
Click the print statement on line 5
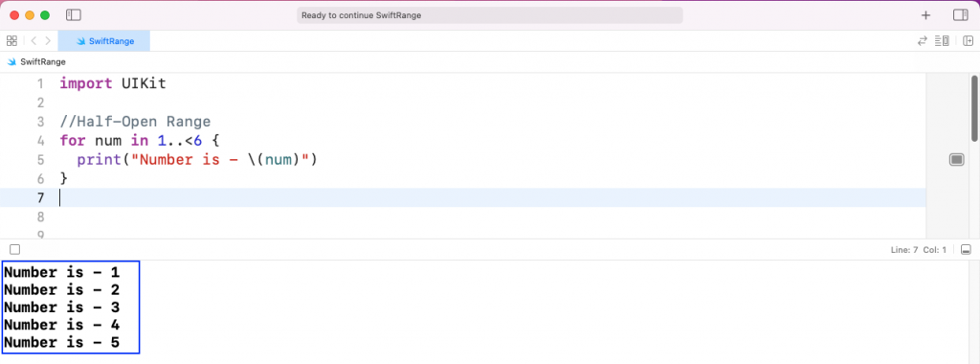(197, 159)
